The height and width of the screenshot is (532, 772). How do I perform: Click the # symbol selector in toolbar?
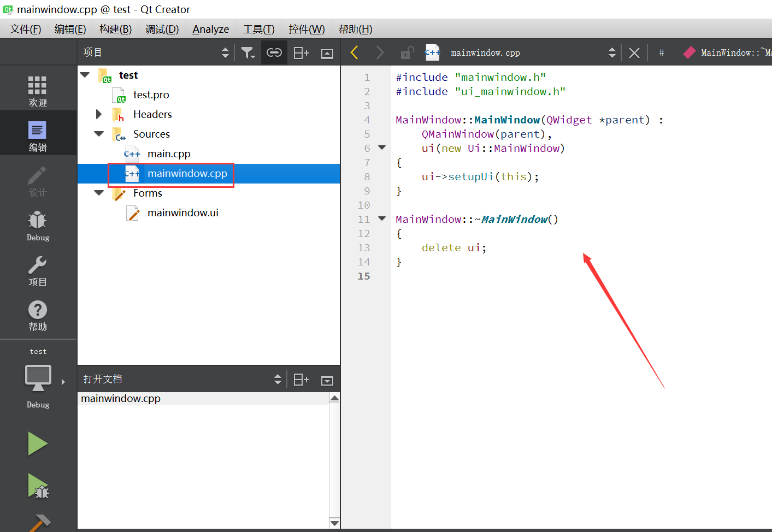click(x=662, y=52)
